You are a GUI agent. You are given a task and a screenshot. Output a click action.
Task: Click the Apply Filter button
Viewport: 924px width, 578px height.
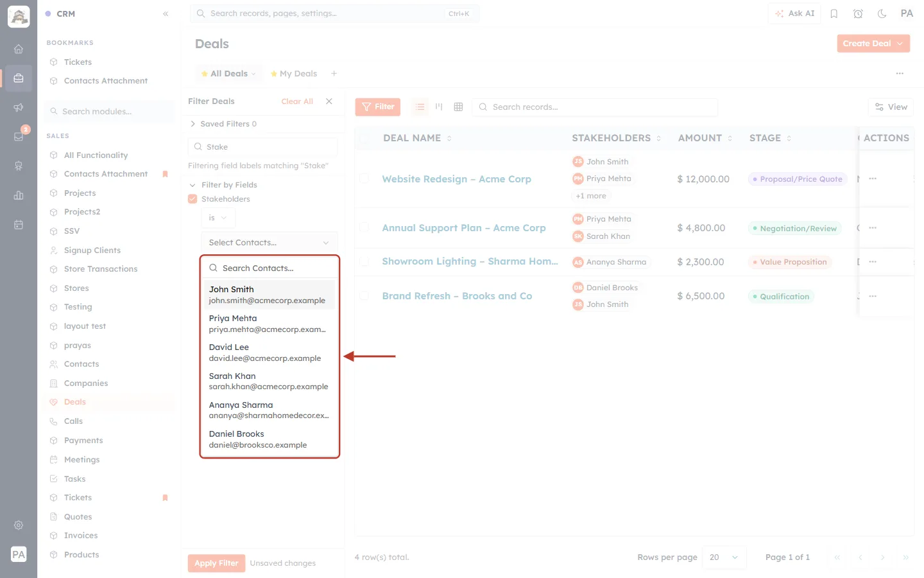pyautogui.click(x=216, y=563)
